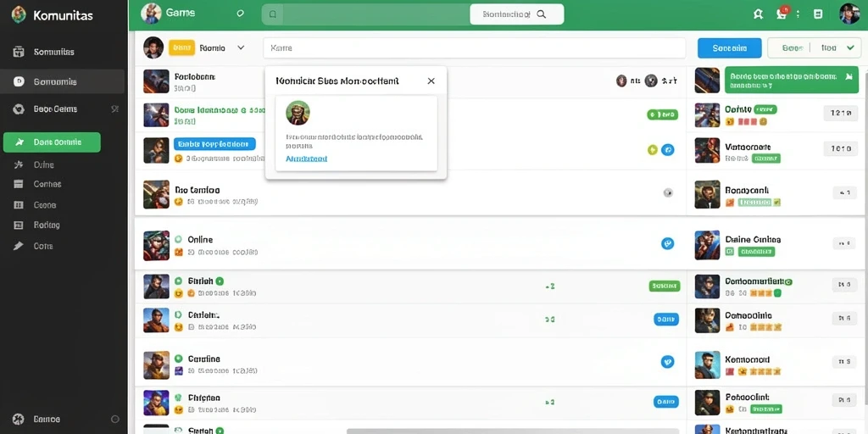Click the Somunitas sidebar calendar icon
Screen dimensions: 868x434
click(x=19, y=52)
